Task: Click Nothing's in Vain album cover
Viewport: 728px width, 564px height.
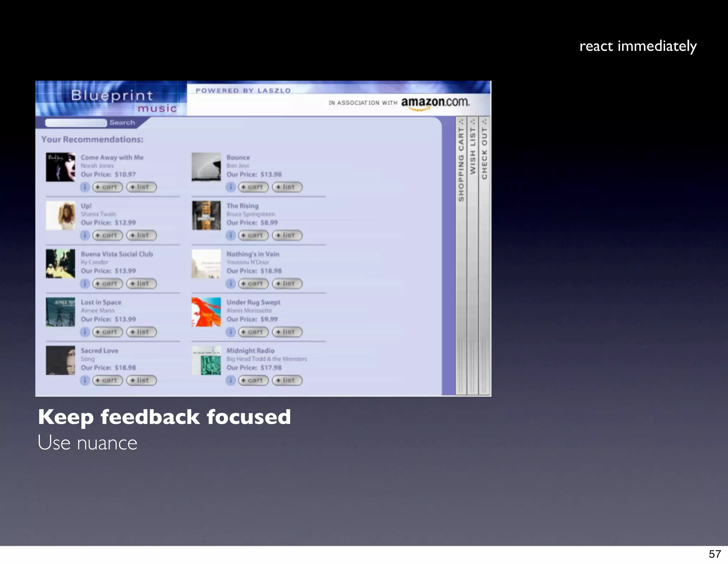Action: [206, 264]
